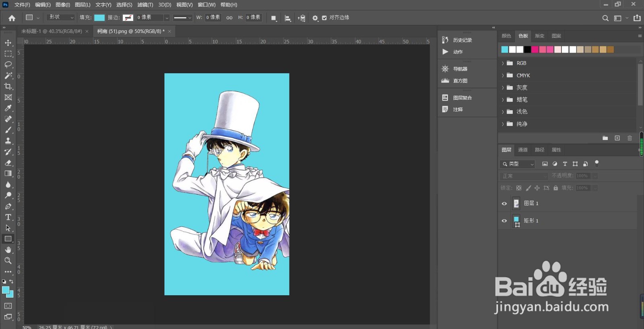Open the 文件(F) menu
Image resolution: width=644 pixels, height=329 pixels.
pyautogui.click(x=22, y=5)
